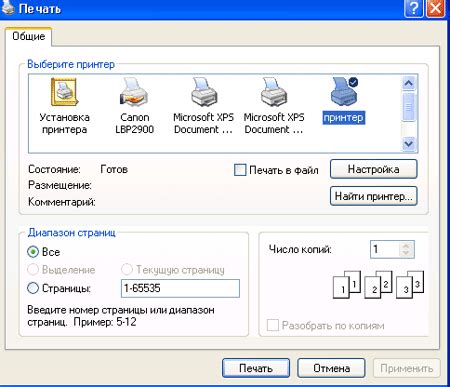Click the highlighted принтер label
This screenshot has height=387, width=450.
344,118
